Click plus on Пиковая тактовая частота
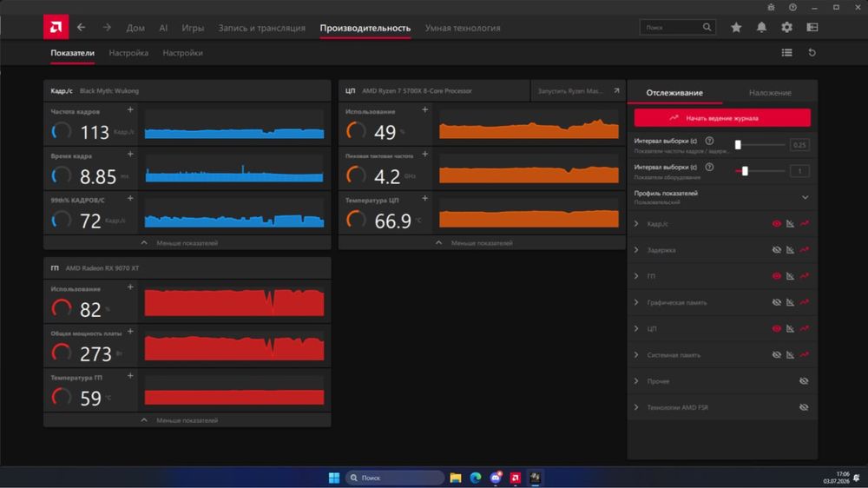The image size is (868, 488). [424, 154]
